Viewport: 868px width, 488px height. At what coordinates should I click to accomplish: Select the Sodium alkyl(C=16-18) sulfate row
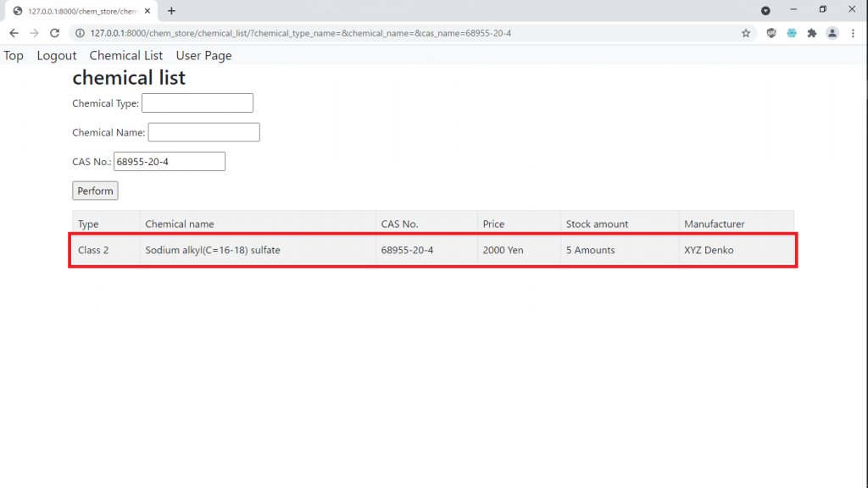[x=432, y=250]
